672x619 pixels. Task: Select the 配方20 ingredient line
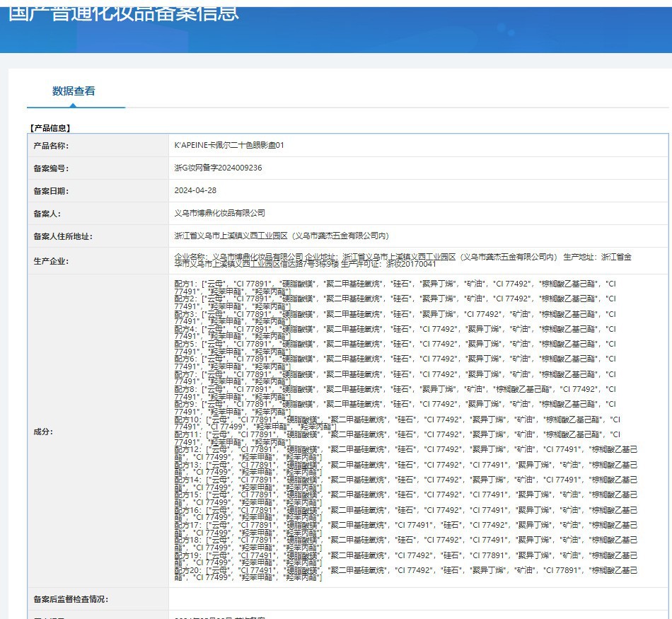[406, 574]
